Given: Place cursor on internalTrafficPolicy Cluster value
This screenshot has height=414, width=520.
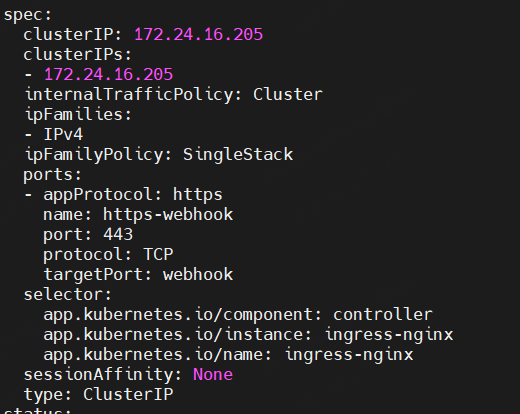Looking at the screenshot, I should point(288,94).
